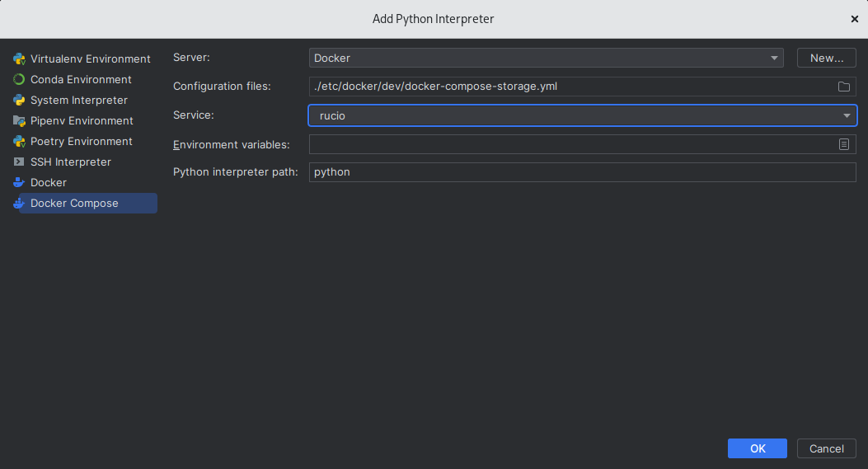868x469 pixels.
Task: Close the Add Python Interpreter dialog
Action: pos(854,19)
